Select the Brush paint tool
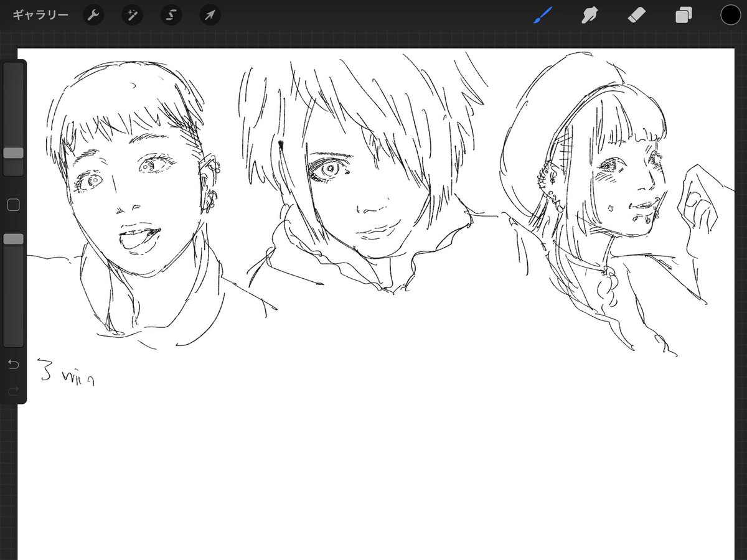The height and width of the screenshot is (560, 747). (x=543, y=15)
